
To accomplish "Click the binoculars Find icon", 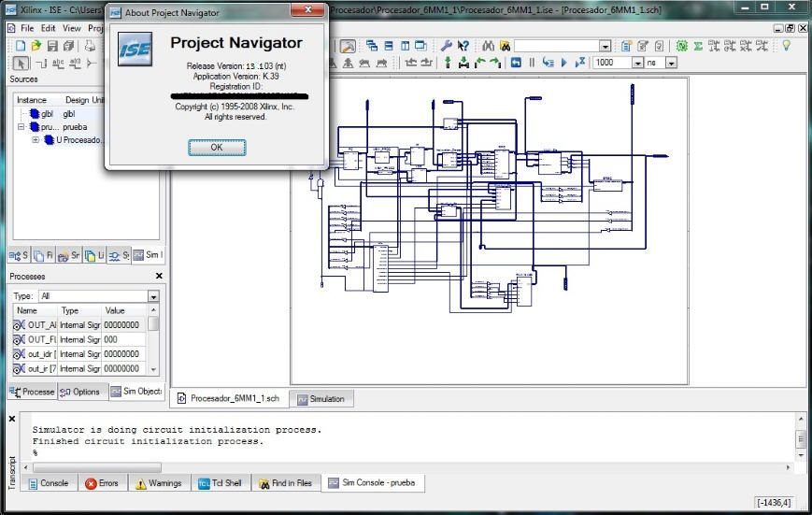I will point(488,46).
